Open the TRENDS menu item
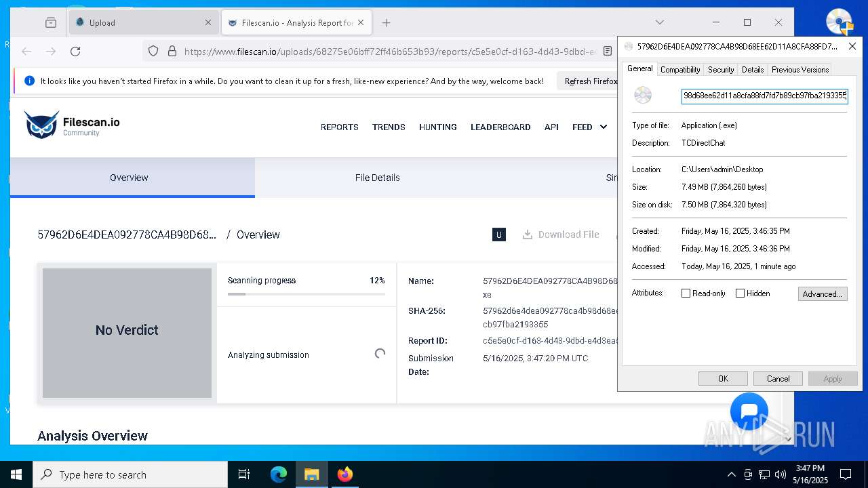The height and width of the screenshot is (488, 868). [389, 127]
